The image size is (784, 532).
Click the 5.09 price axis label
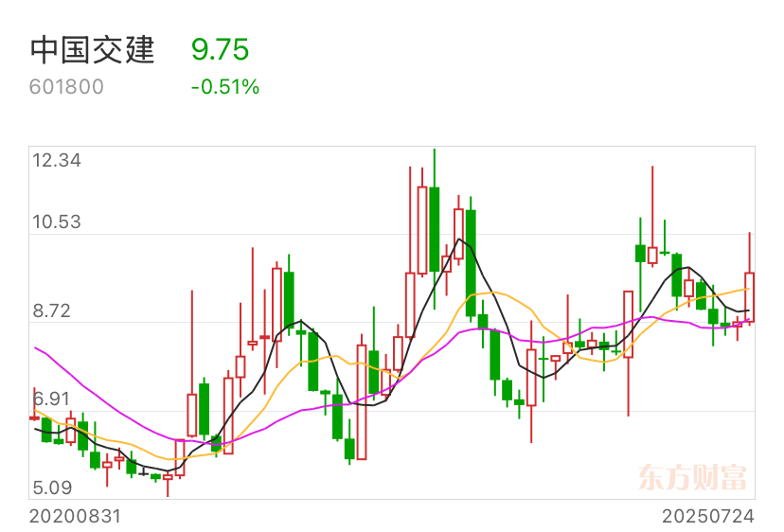pos(52,488)
